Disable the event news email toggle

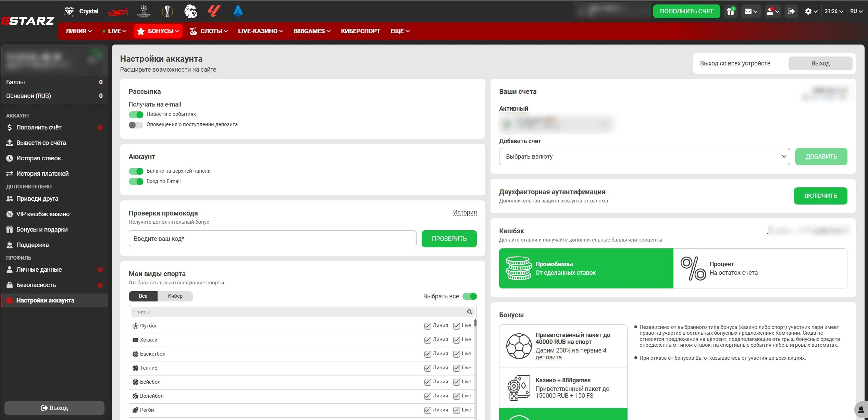136,114
